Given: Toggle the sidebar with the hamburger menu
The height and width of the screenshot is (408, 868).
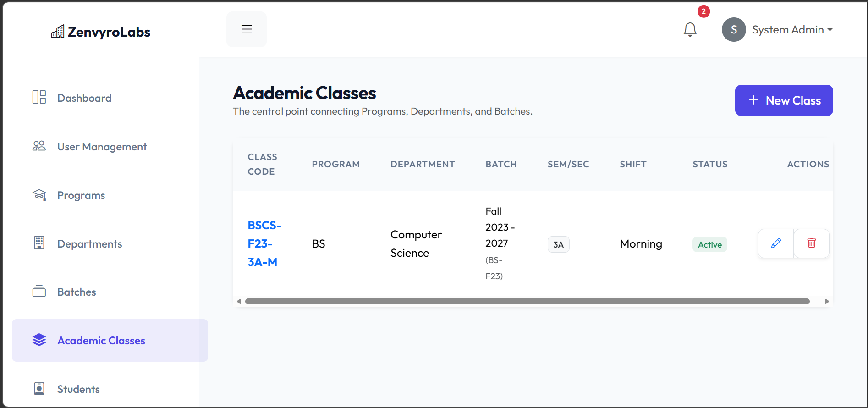Looking at the screenshot, I should pyautogui.click(x=246, y=29).
